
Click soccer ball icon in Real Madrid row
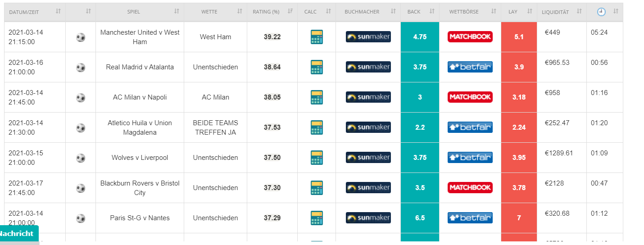tap(81, 68)
